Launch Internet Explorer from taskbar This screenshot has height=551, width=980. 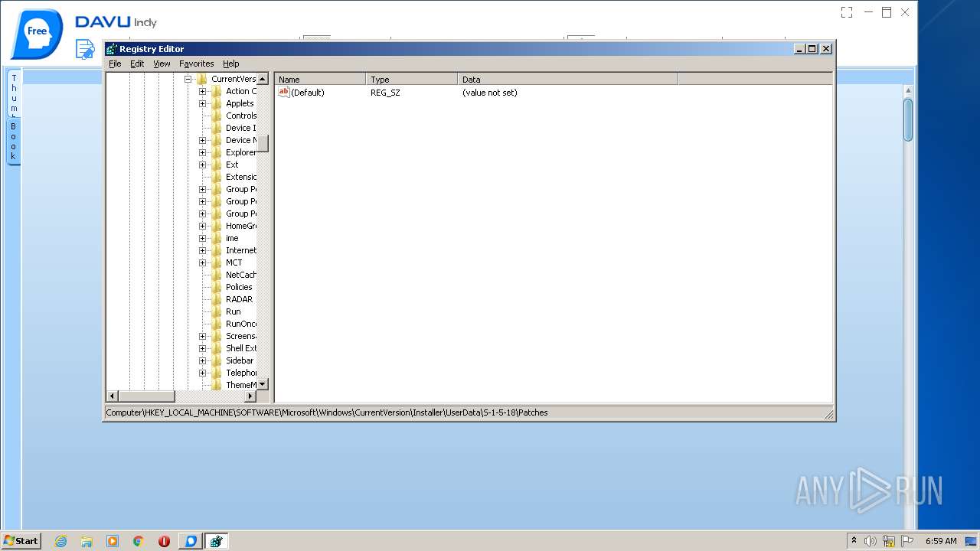(x=60, y=541)
